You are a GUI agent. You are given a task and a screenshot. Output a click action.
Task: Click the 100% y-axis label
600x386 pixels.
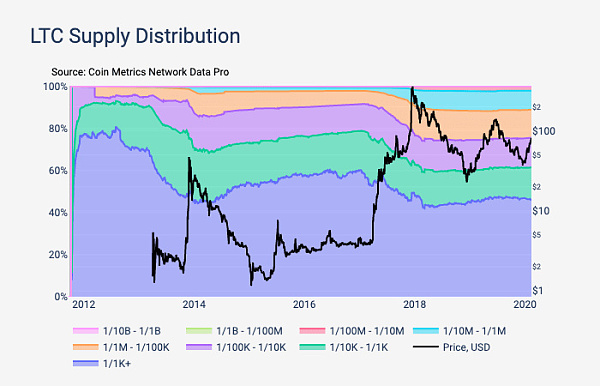pos(55,86)
